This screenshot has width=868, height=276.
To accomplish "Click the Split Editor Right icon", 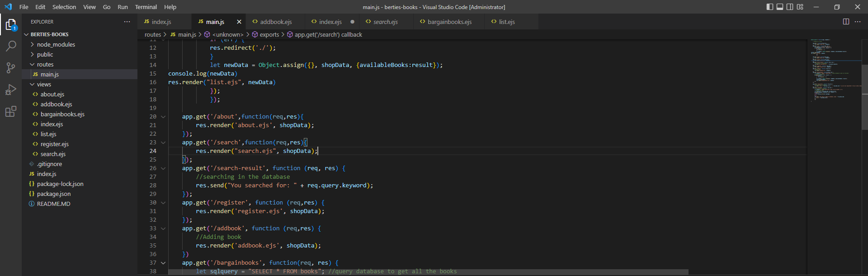I will point(846,22).
